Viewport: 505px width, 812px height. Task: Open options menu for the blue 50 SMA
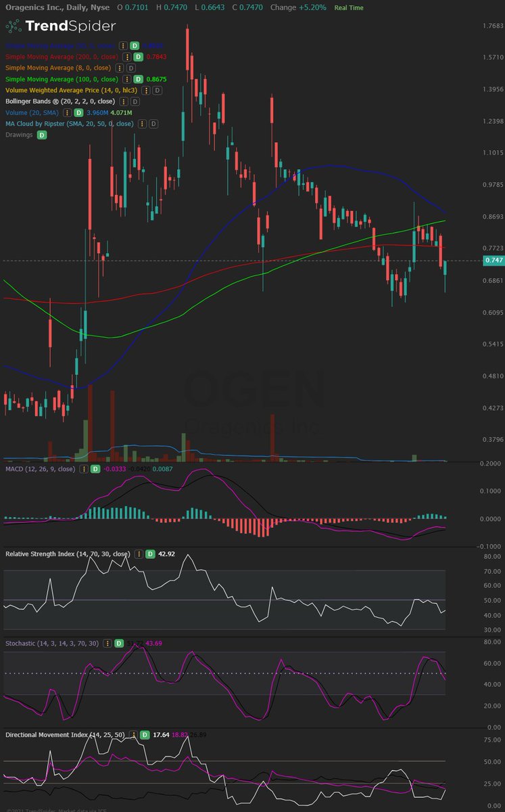point(123,45)
